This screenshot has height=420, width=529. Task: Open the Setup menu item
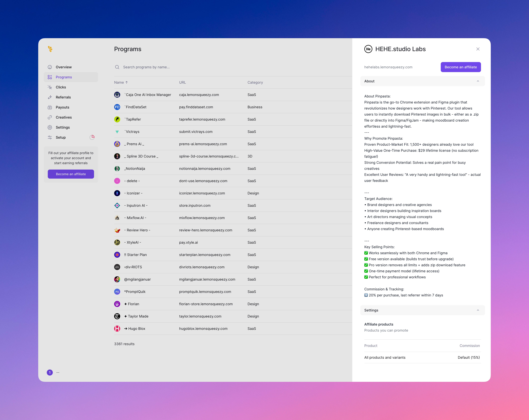[x=61, y=138]
